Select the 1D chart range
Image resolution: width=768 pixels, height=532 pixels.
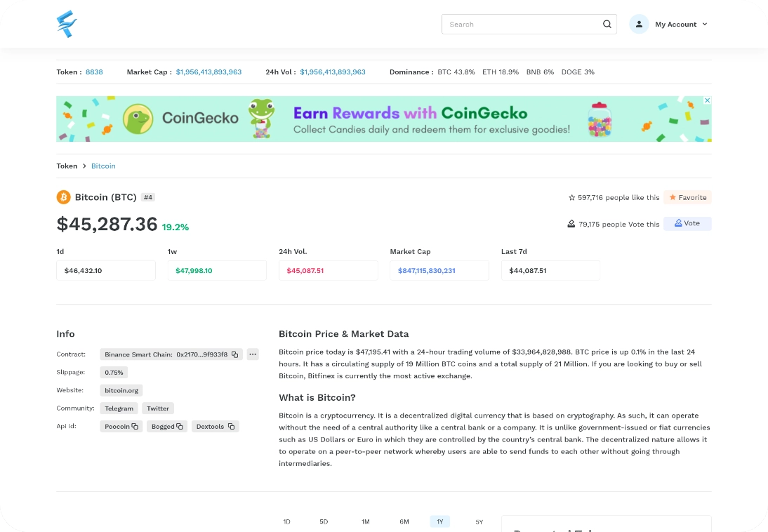pos(286,521)
